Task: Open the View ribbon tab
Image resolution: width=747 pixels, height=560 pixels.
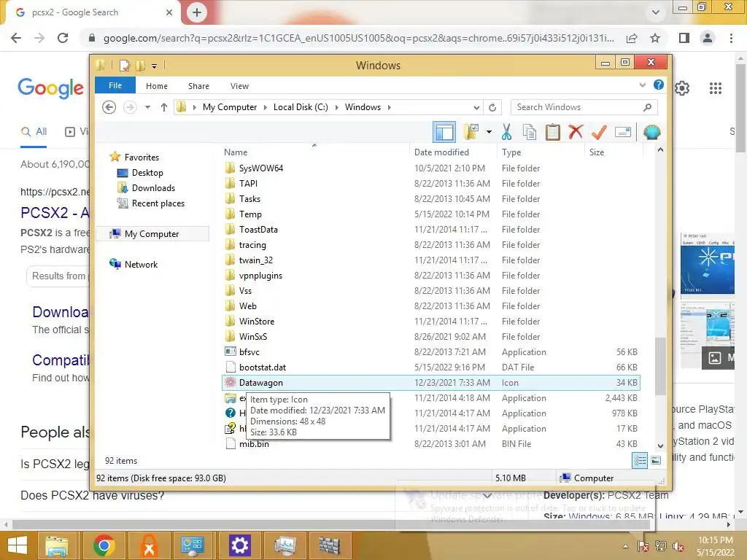Action: pos(239,86)
